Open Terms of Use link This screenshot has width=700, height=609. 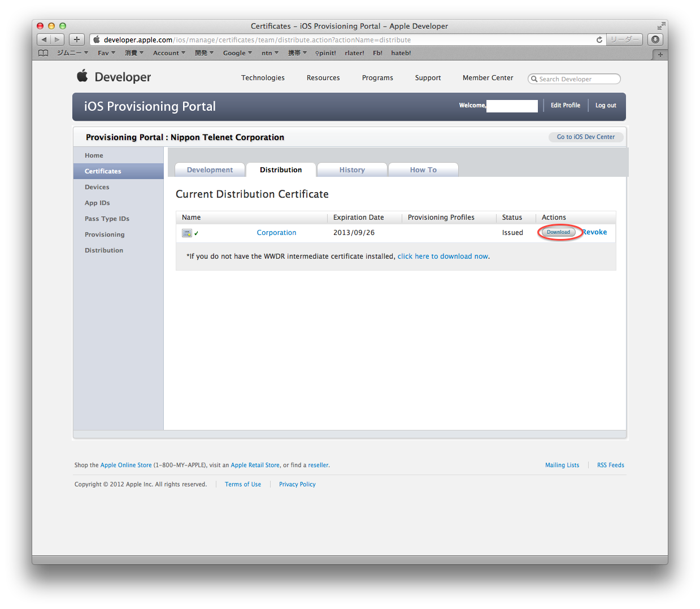click(x=243, y=485)
